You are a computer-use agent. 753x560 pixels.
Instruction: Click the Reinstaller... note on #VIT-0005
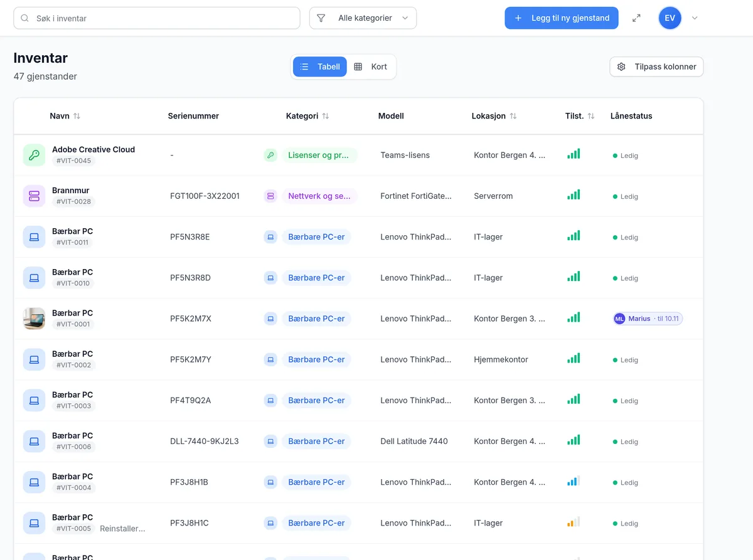point(122,529)
